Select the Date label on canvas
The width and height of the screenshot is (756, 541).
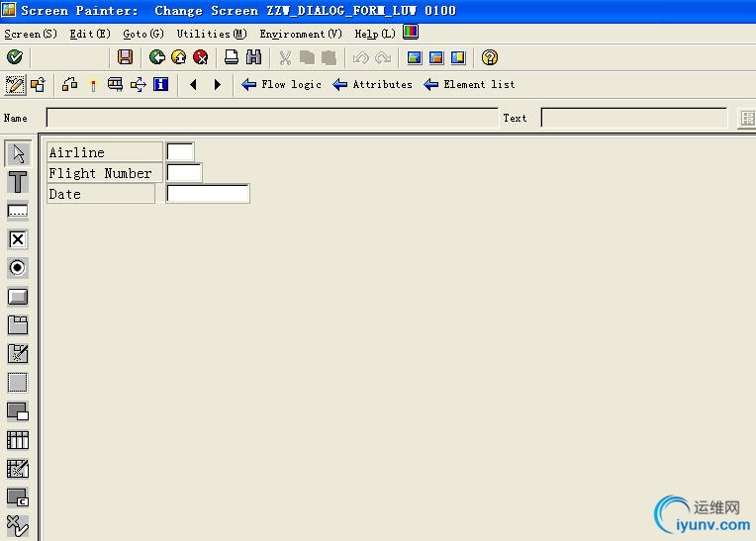tap(101, 194)
